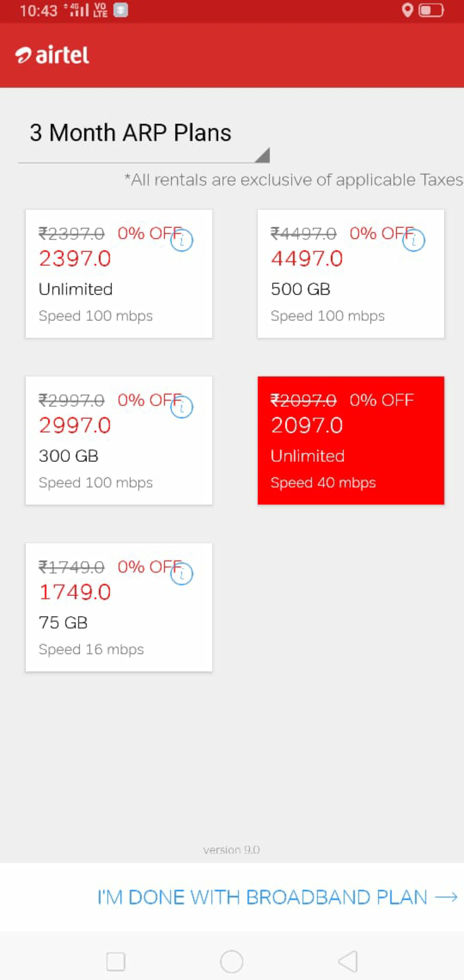Tap the location icon in status bar

click(x=407, y=10)
